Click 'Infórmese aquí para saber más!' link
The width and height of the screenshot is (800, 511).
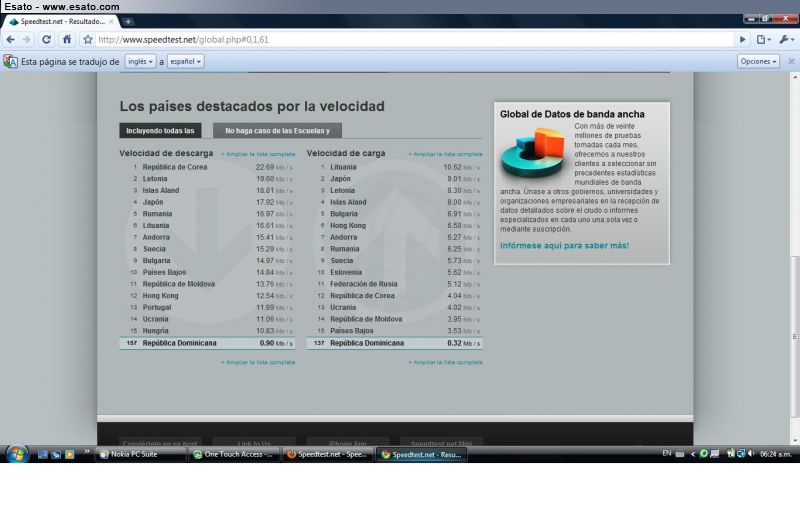[x=564, y=245]
